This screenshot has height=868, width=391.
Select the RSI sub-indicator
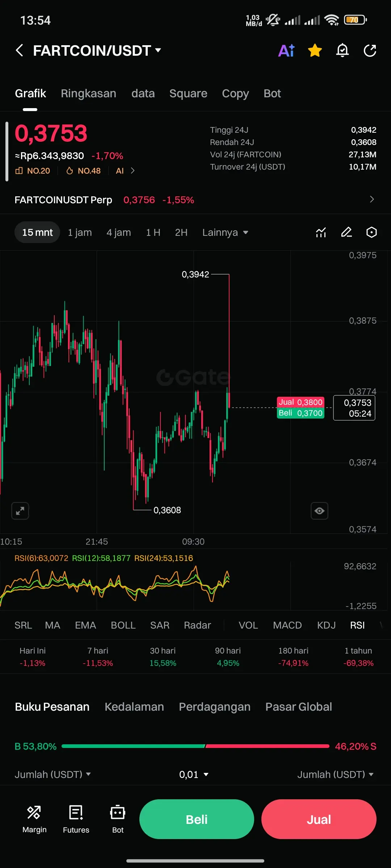click(x=357, y=625)
